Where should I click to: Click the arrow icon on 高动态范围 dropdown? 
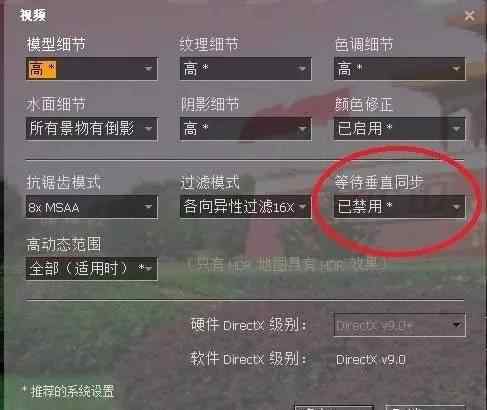(148, 269)
